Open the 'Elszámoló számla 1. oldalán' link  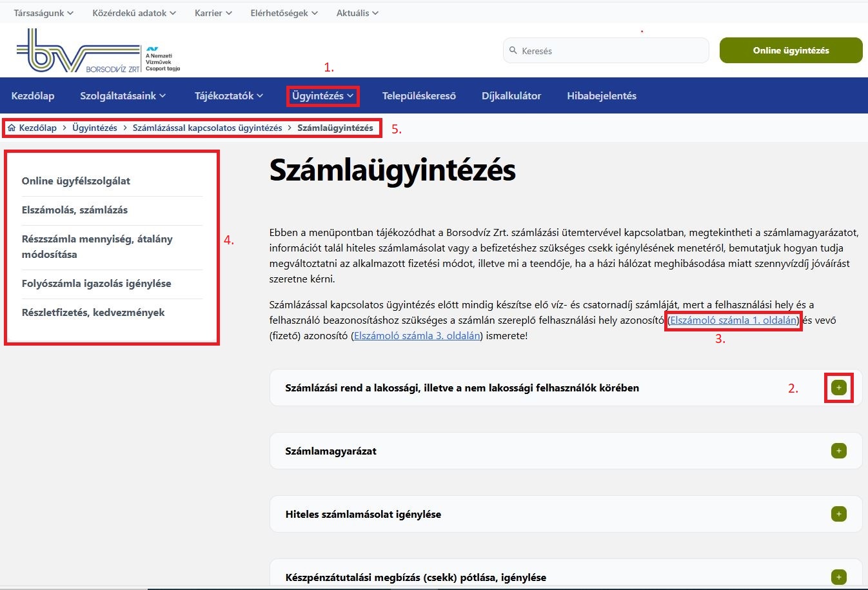click(x=733, y=320)
